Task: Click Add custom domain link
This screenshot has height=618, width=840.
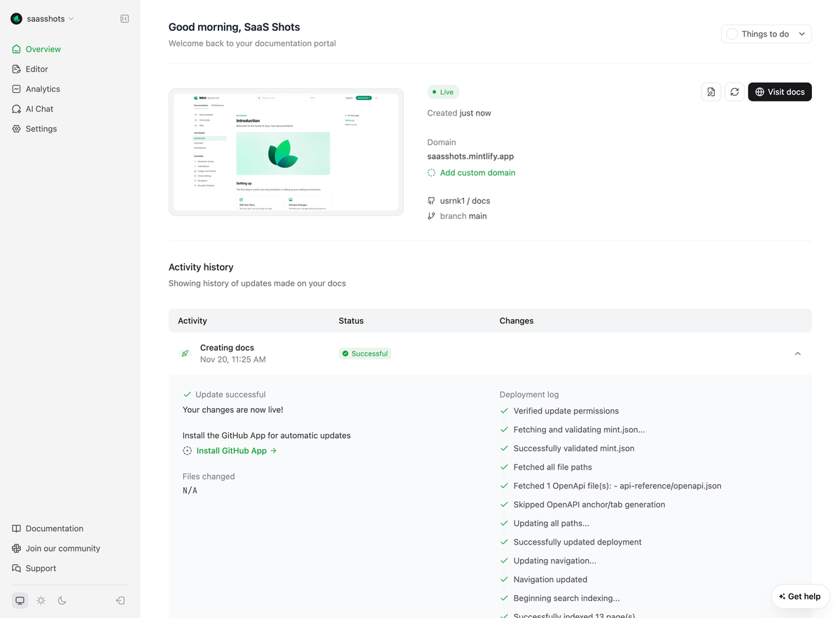Action: (477, 172)
